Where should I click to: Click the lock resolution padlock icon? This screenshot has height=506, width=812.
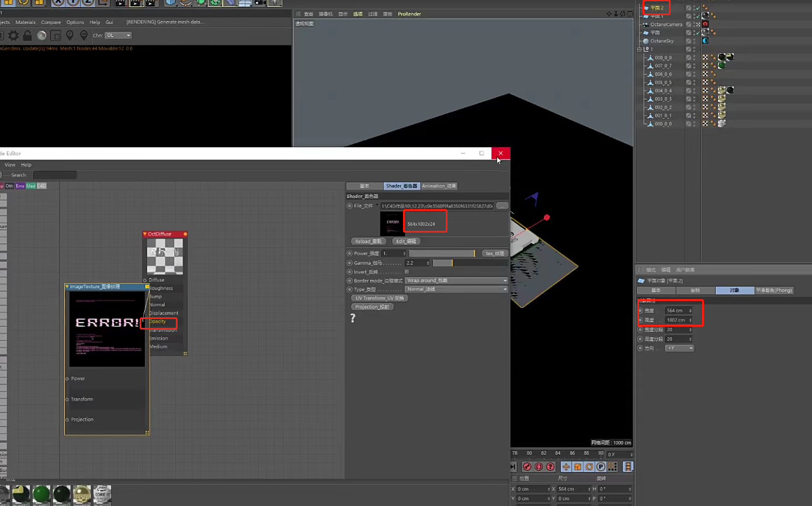point(27,36)
